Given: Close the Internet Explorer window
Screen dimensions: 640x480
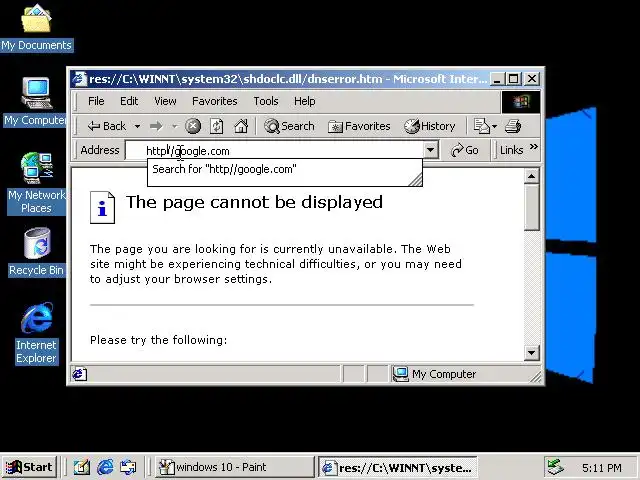Looking at the screenshot, I should click(531, 79).
